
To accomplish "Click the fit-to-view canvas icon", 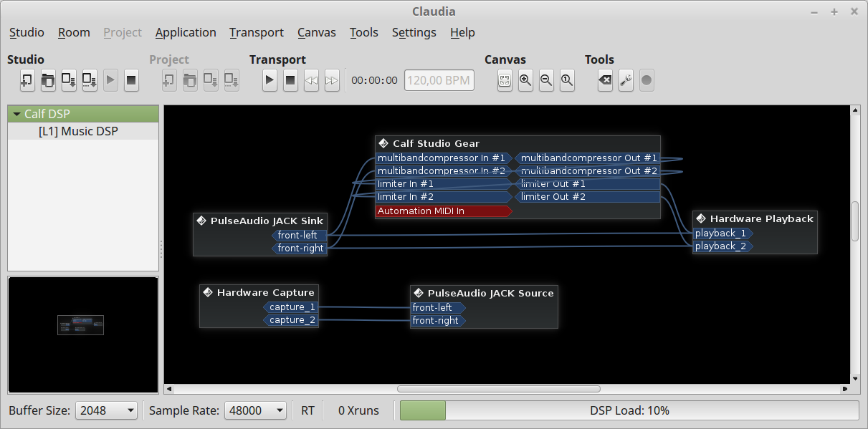I will click(505, 80).
